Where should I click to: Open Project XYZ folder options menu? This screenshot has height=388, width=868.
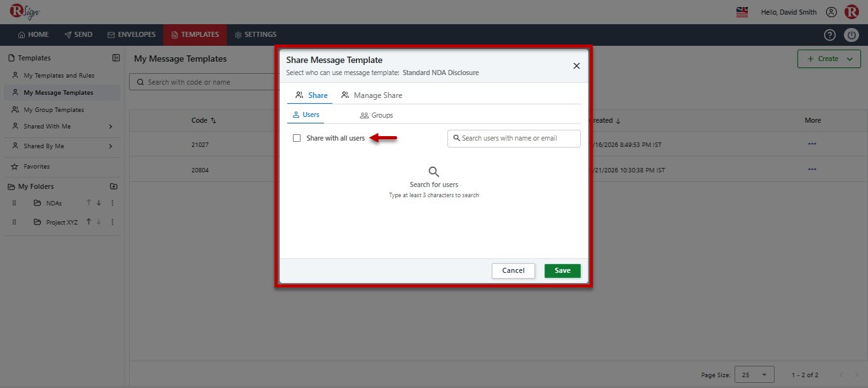click(x=112, y=222)
